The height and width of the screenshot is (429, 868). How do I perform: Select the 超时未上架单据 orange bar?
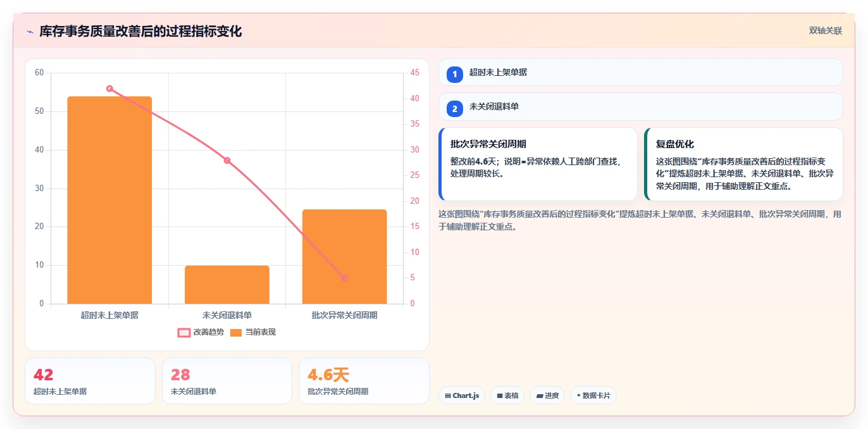point(109,200)
